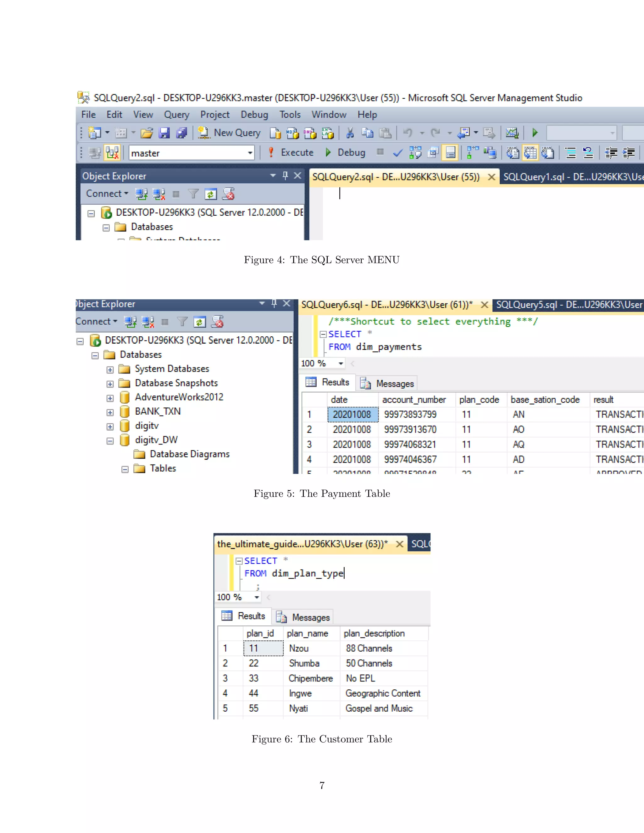Switch to the SQLQuery1.sql tab
The height and width of the screenshot is (833, 644).
pos(572,177)
